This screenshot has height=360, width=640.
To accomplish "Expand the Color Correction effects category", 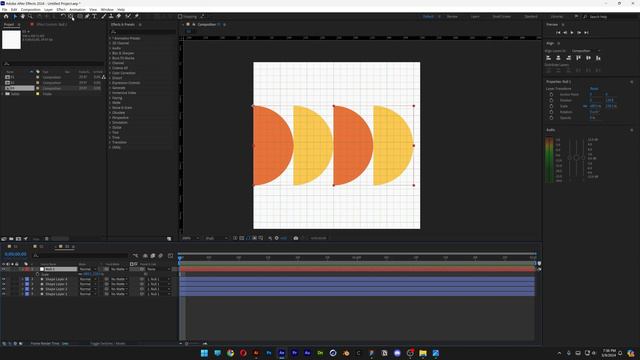I will click(x=110, y=73).
